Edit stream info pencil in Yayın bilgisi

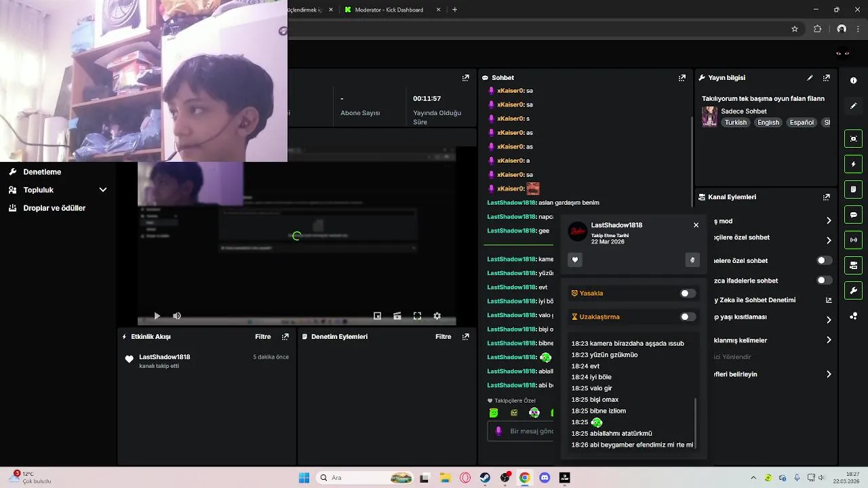[x=810, y=78]
